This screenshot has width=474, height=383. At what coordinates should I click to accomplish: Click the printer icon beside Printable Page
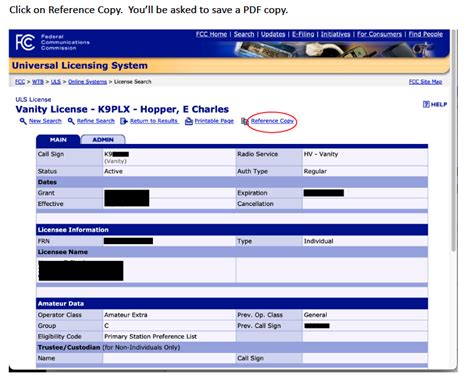189,121
